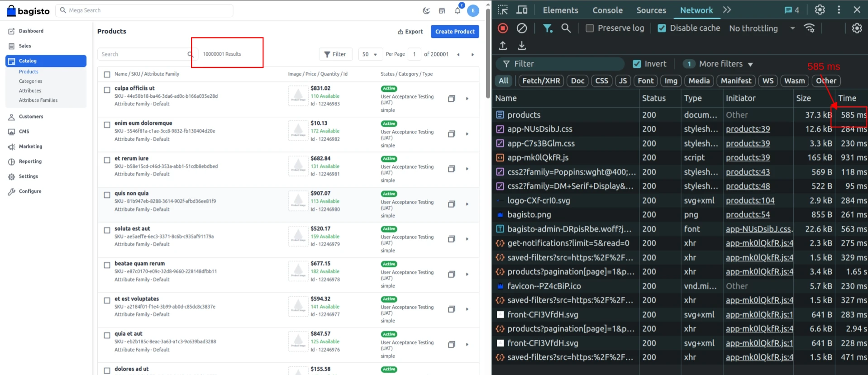Open the 50 per page dropdown

pos(370,54)
